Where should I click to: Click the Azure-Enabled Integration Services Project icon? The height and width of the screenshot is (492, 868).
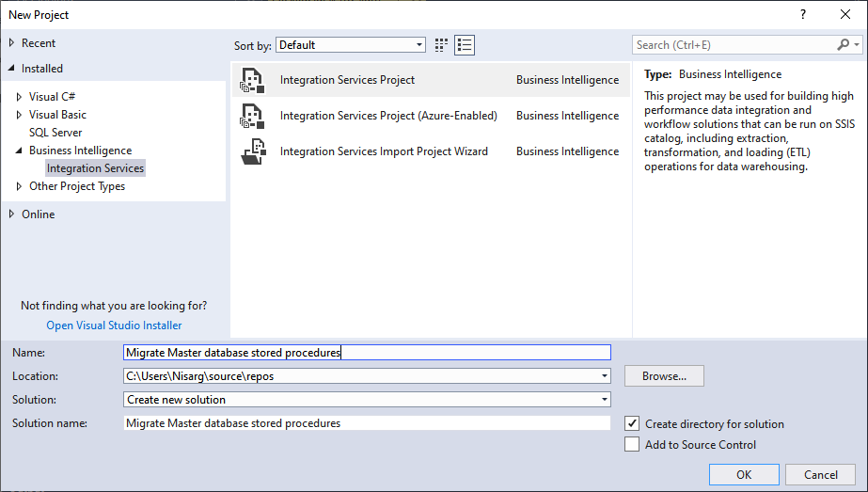click(251, 116)
